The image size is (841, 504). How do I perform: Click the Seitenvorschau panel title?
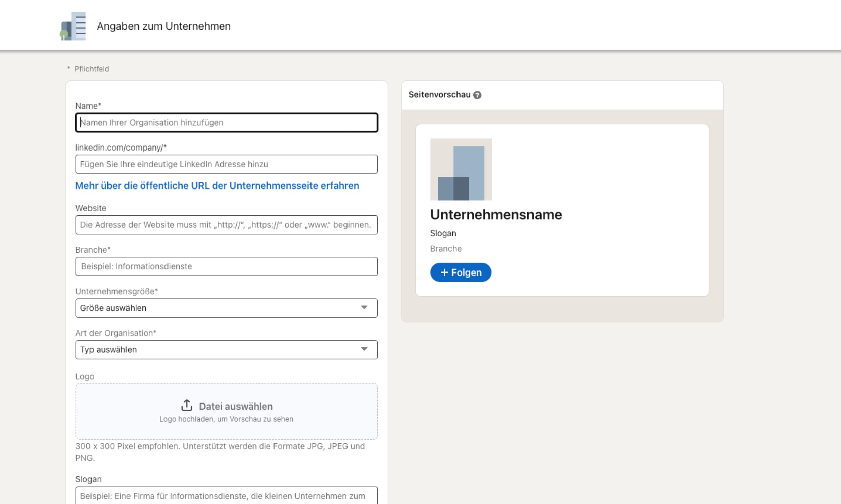pyautogui.click(x=440, y=95)
